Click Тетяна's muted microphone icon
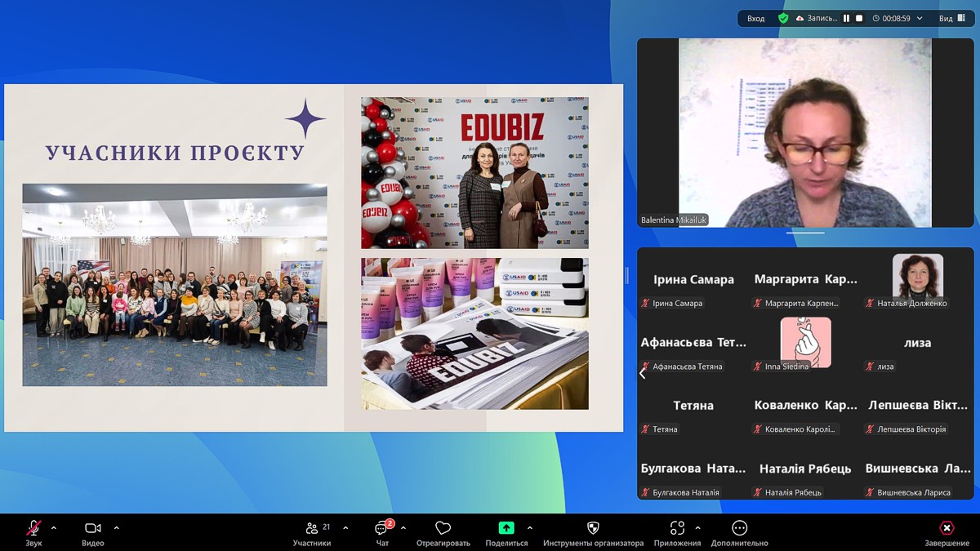Viewport: 980px width, 551px height. (x=645, y=429)
